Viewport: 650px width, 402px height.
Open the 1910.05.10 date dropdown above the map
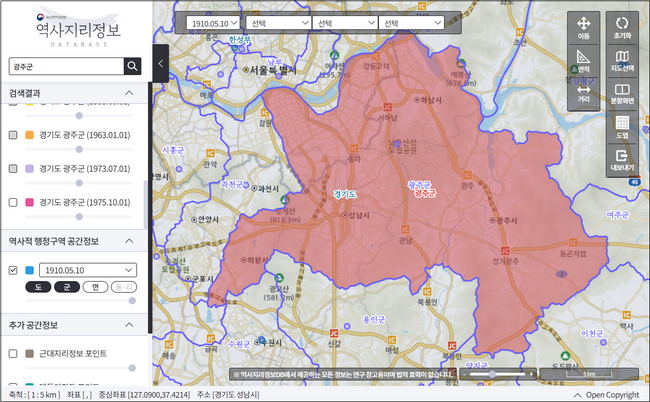click(x=213, y=21)
